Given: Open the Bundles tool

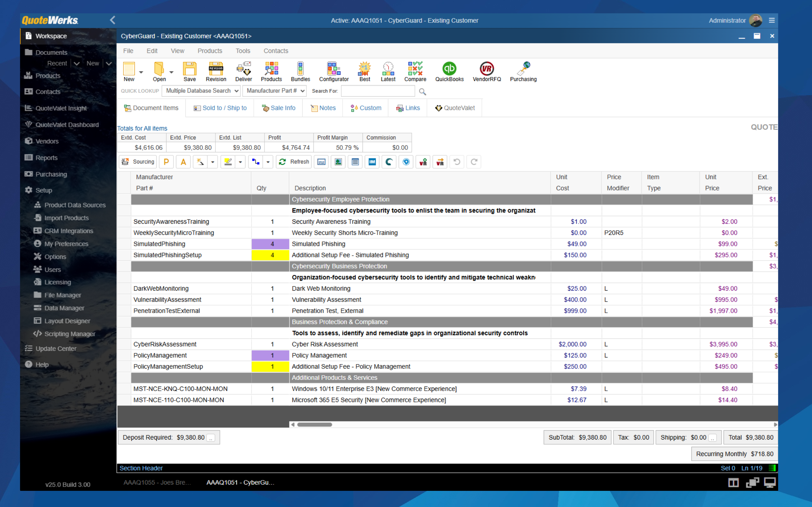Looking at the screenshot, I should (x=300, y=71).
